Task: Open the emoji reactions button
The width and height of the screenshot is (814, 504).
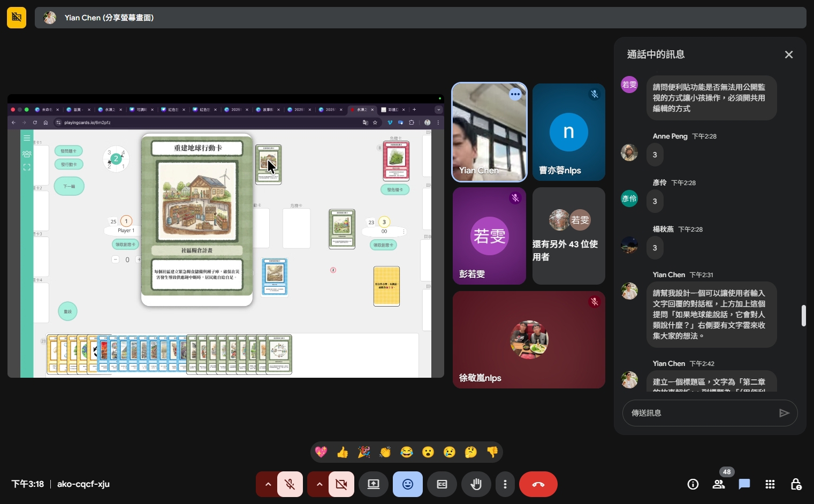Action: [408, 484]
